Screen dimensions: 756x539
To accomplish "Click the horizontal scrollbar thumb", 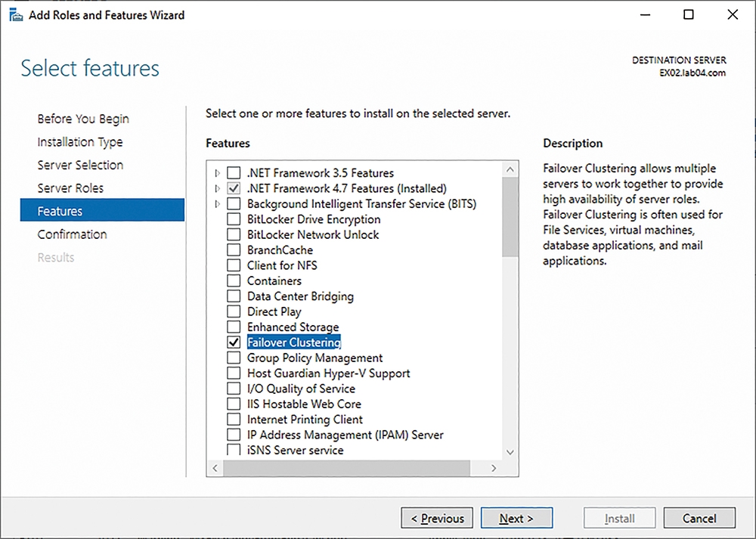I will click(x=346, y=468).
